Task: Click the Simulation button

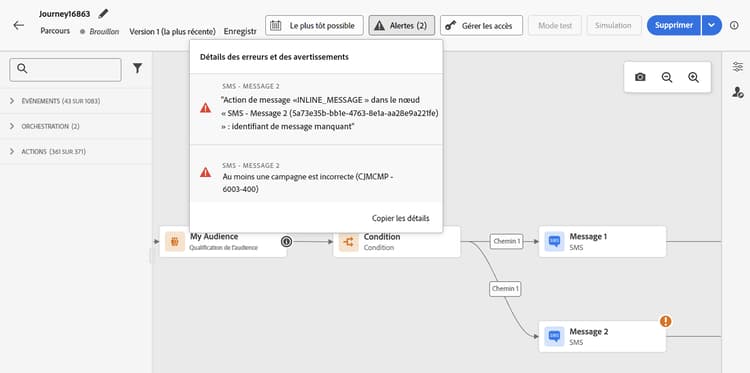Action: click(x=613, y=25)
